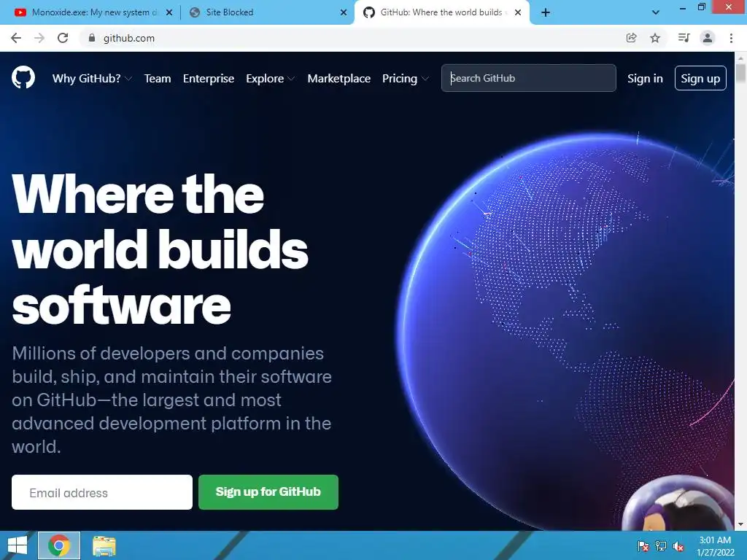Screen dimensions: 747x560
Task: Click the green Sign up for GitHub button
Action: tap(268, 492)
